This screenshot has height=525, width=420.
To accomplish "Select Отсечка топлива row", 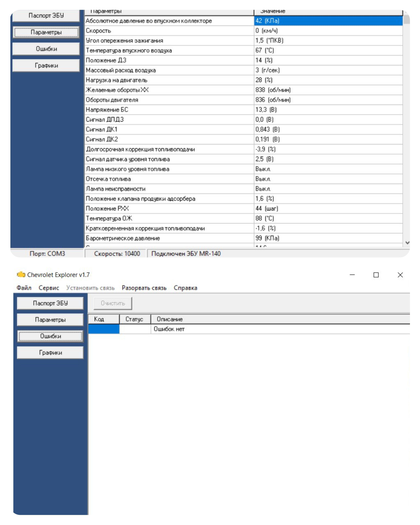I will (x=244, y=179).
